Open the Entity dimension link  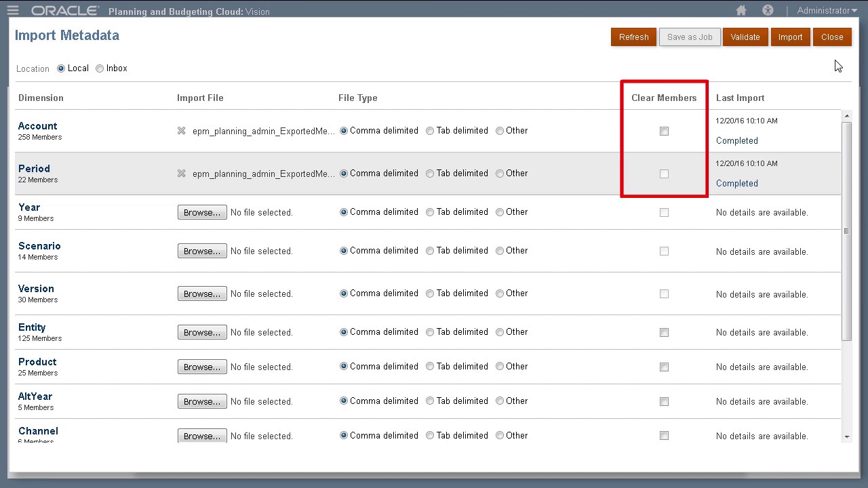[x=32, y=327]
